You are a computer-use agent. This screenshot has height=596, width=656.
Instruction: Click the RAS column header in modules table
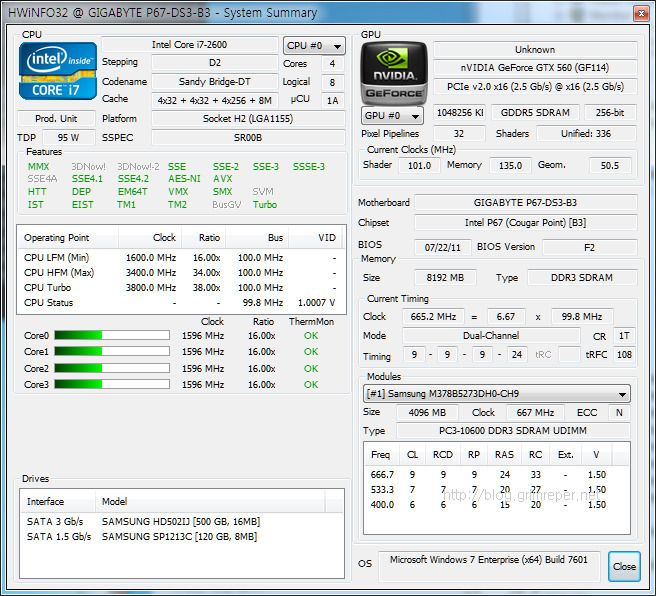point(505,455)
